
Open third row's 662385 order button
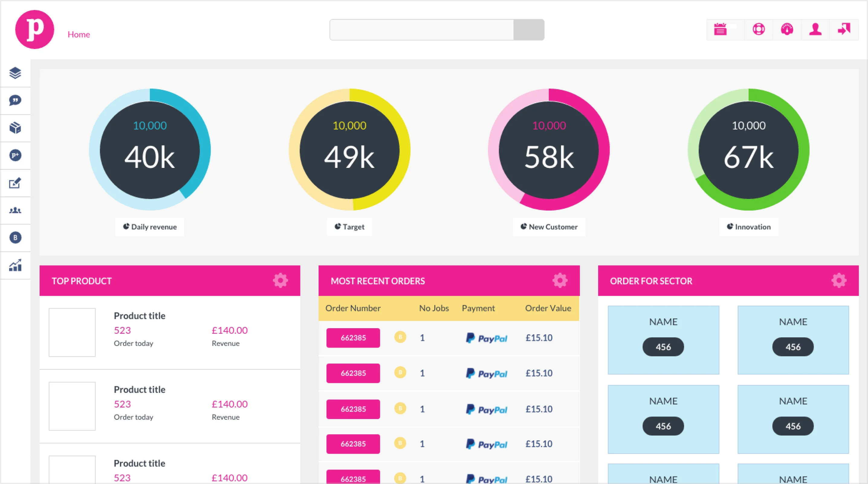tap(353, 409)
